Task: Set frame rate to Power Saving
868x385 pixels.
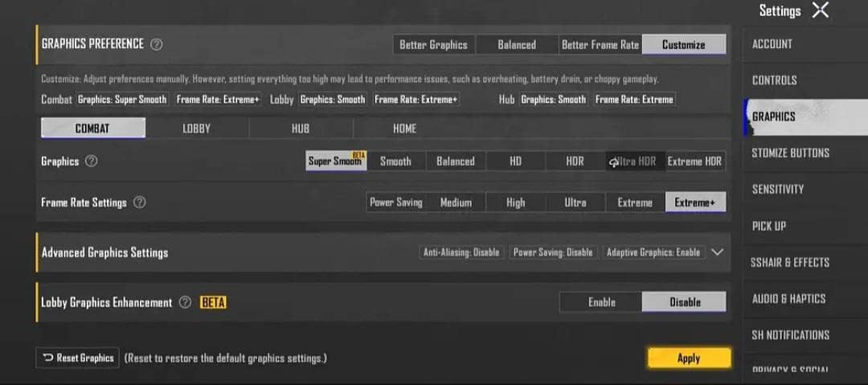Action: coord(395,203)
